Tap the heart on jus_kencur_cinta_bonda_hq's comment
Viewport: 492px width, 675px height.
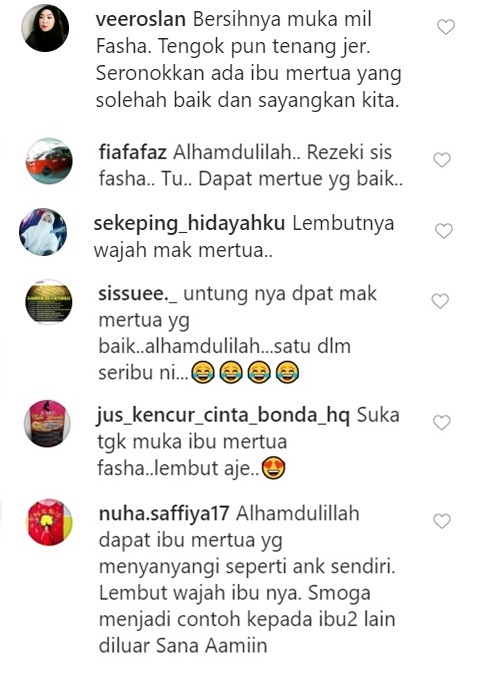coord(442,422)
